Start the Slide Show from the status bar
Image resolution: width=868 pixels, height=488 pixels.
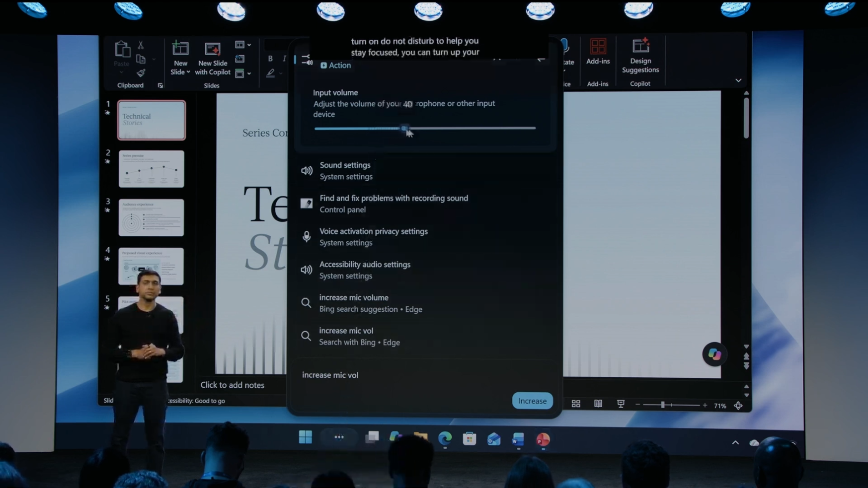pyautogui.click(x=621, y=404)
